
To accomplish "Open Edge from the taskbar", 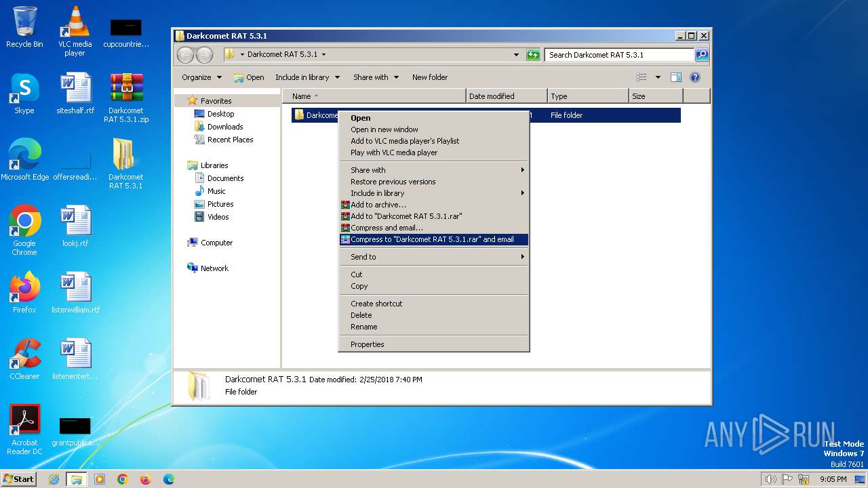I will (x=169, y=479).
